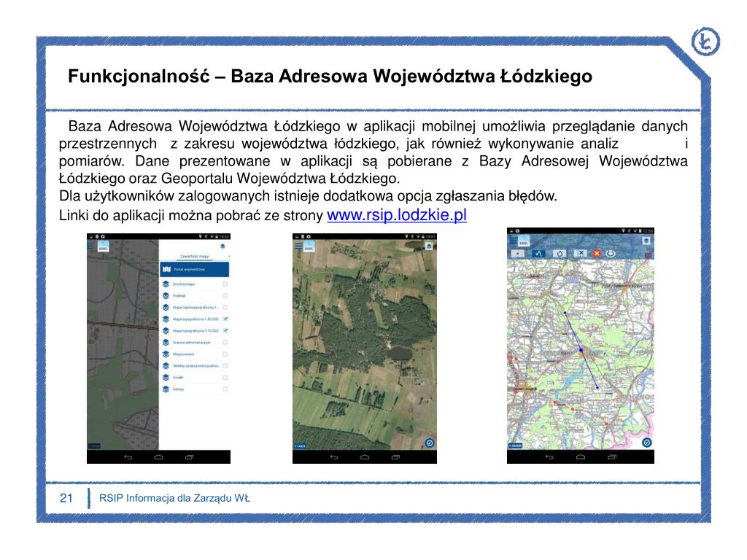Click the clear selection tool

coord(580,253)
